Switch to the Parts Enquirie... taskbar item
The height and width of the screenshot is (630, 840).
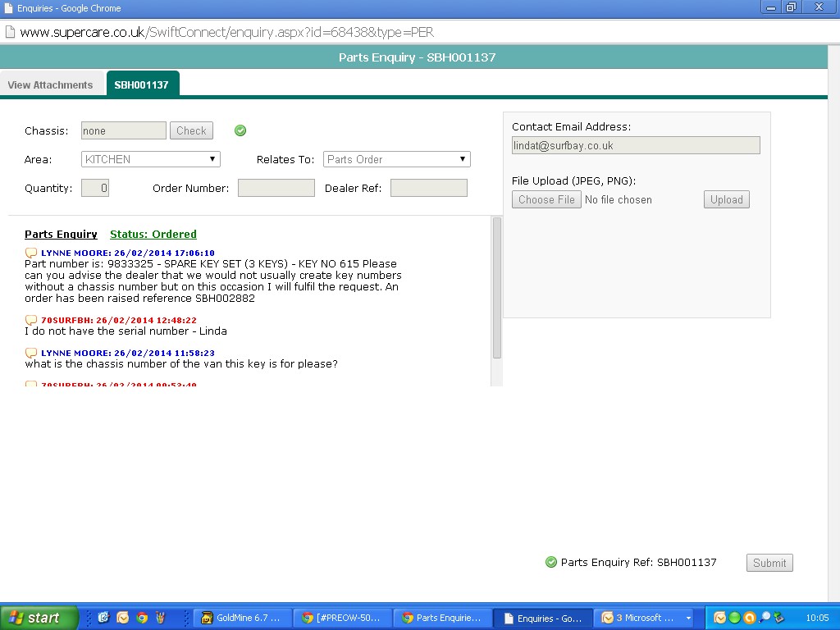(x=443, y=618)
